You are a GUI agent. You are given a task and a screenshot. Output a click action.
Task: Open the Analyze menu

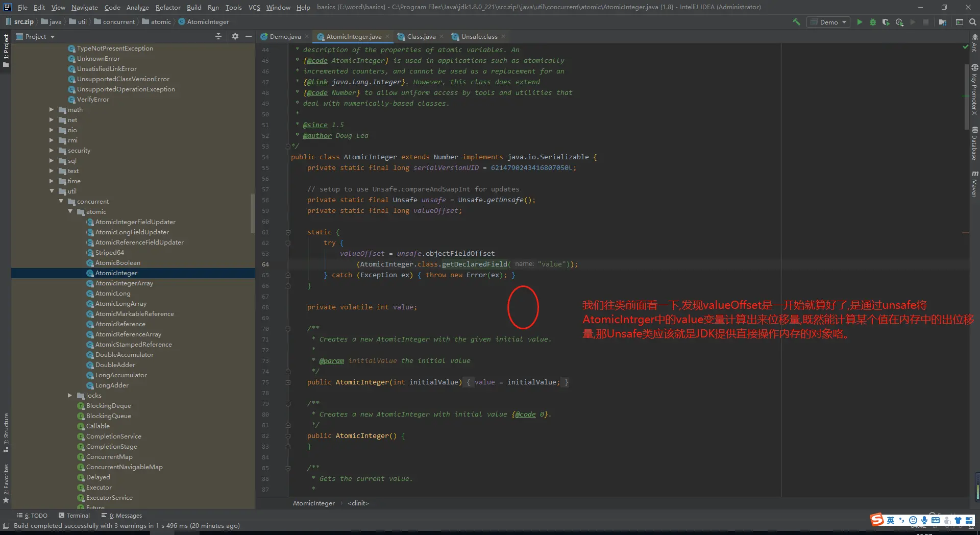pos(138,7)
